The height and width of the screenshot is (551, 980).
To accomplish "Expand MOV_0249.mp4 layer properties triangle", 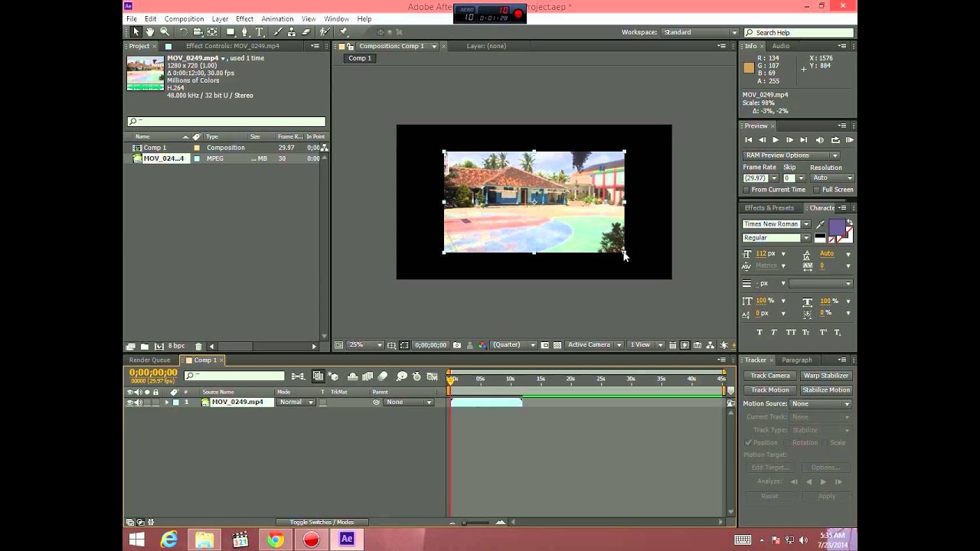I will [167, 403].
